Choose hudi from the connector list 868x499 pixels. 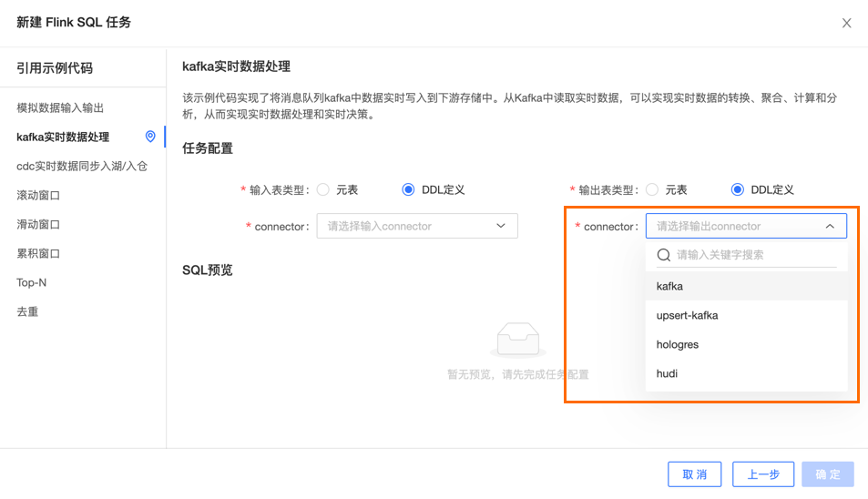[x=746, y=373]
